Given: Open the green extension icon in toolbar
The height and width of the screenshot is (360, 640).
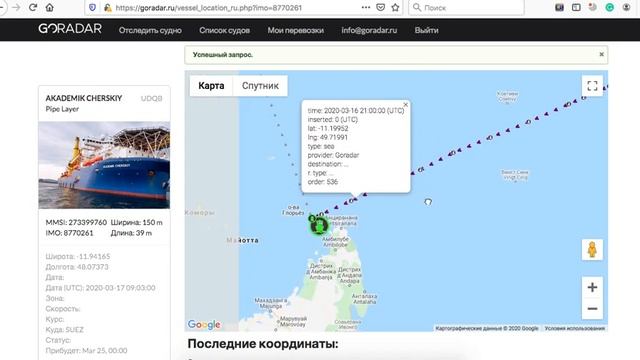Looking at the screenshot, I should tap(609, 7).
